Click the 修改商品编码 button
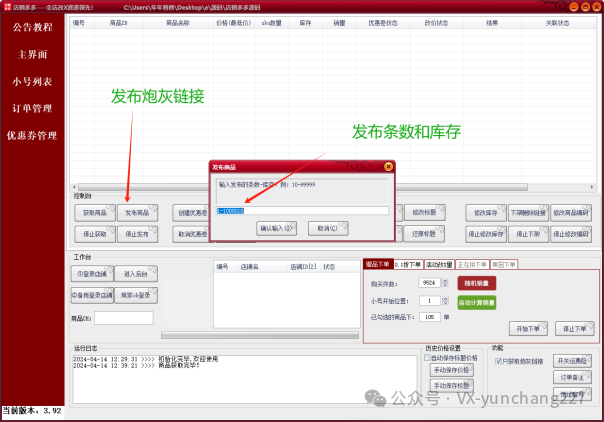Viewport: 604px width, 422px height. click(571, 213)
